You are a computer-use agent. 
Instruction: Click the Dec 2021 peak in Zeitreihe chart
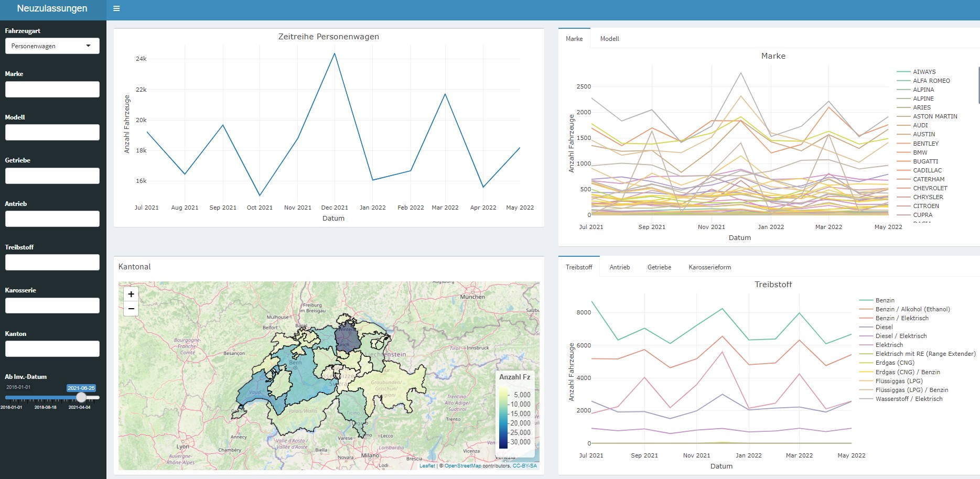coord(335,53)
